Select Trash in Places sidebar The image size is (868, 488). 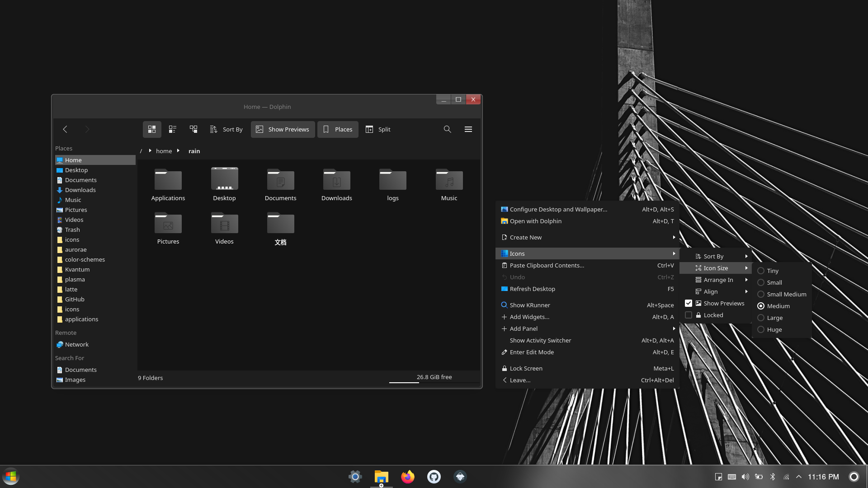click(95, 230)
